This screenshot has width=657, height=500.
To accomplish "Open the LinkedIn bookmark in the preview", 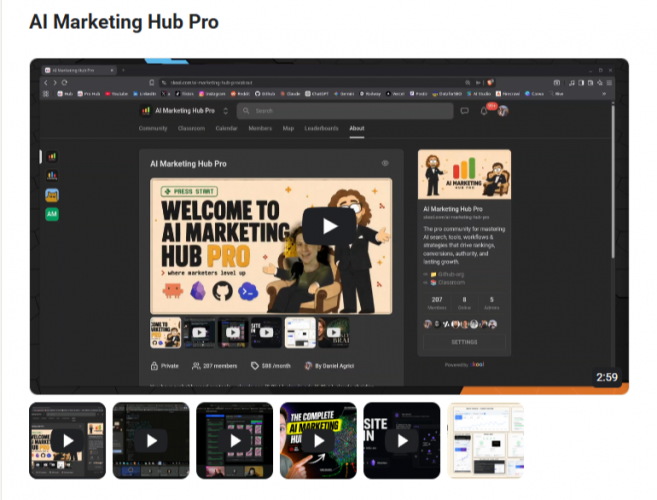I will (x=145, y=94).
